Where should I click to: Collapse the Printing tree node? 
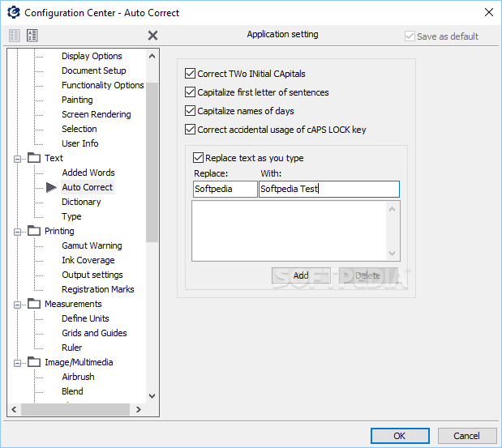[x=18, y=232]
